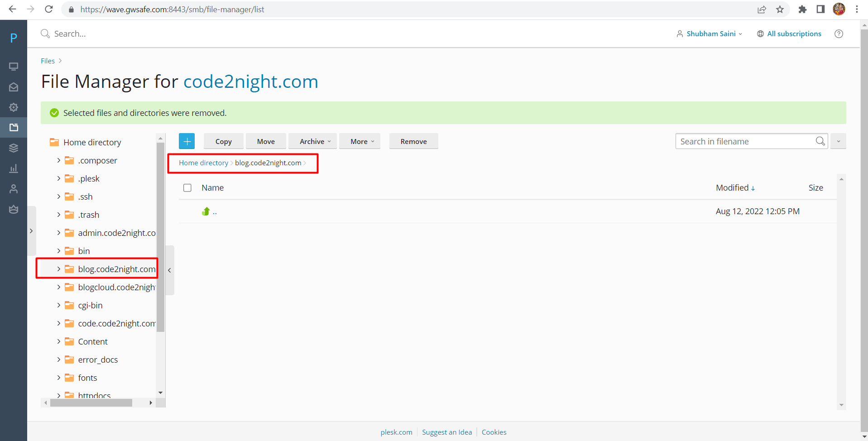Click Suggest an Idea footer link
Screen dimensions: 868x441
(447, 432)
